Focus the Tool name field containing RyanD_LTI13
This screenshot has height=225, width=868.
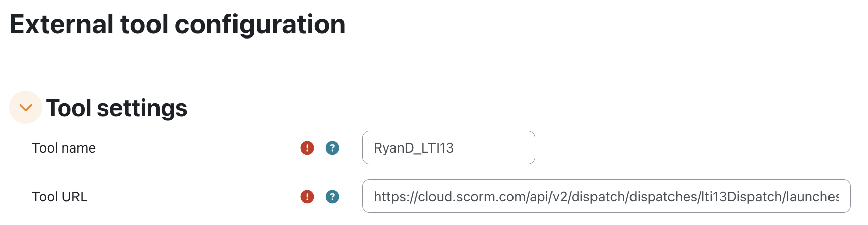pyautogui.click(x=449, y=147)
